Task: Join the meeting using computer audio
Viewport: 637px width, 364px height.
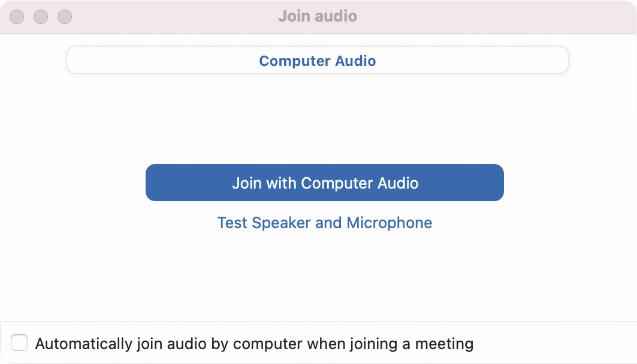Action: click(x=325, y=183)
